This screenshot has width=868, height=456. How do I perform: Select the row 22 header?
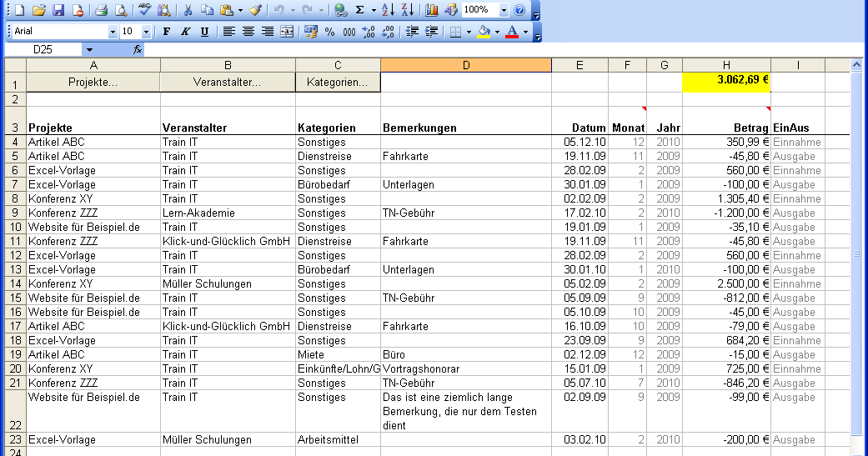pyautogui.click(x=16, y=411)
